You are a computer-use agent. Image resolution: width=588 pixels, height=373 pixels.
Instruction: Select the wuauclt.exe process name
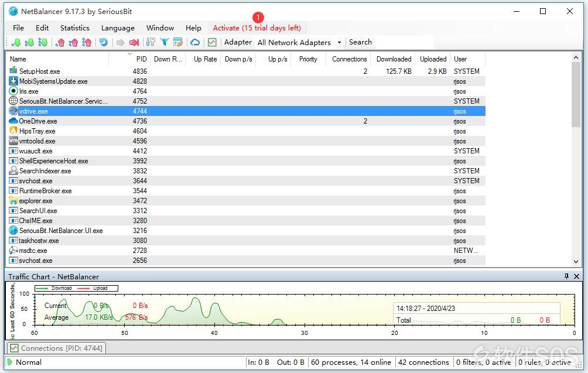tap(36, 150)
